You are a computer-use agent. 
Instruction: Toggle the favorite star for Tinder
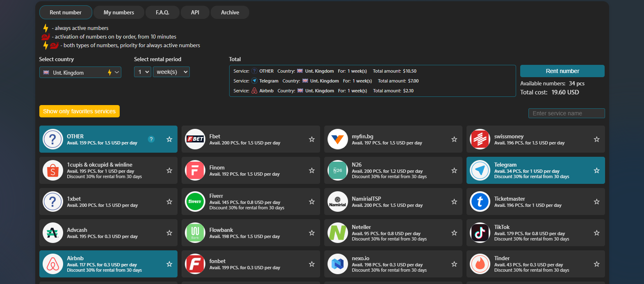[597, 264]
